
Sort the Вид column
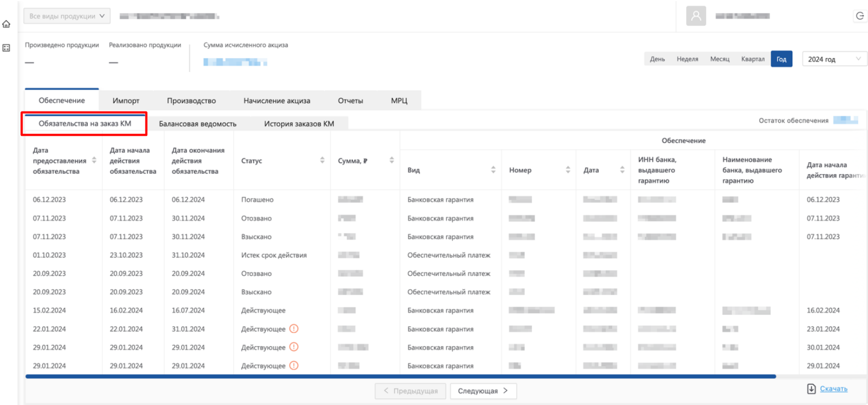coord(493,170)
